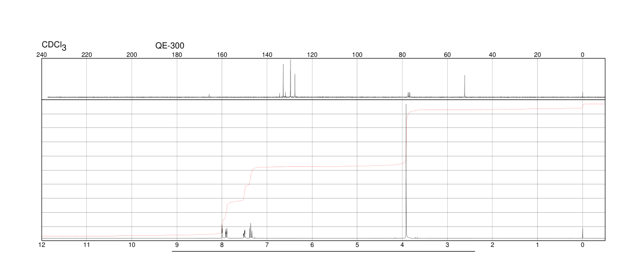Click the 2 ppm proton axis label
The image size is (644, 278).
[492, 245]
